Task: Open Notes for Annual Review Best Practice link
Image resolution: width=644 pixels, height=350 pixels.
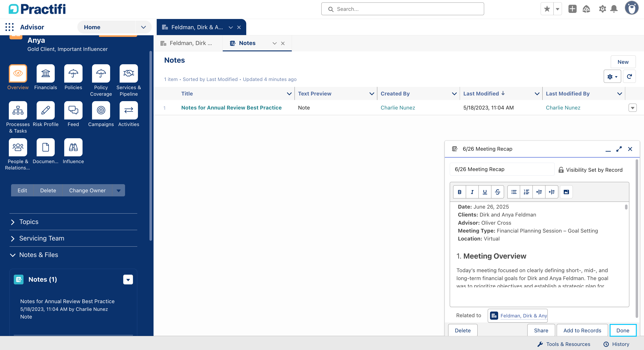Action: coord(231,107)
